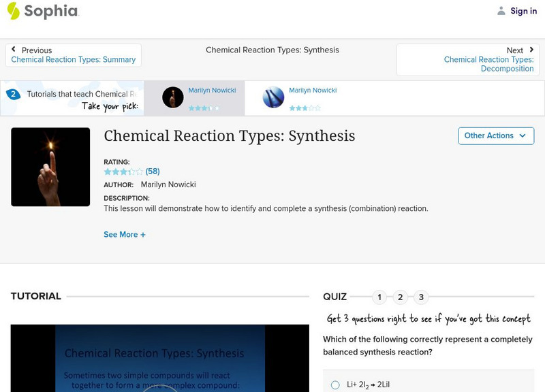Click the blue swirl tutorial thumbnail icon

coord(272,97)
